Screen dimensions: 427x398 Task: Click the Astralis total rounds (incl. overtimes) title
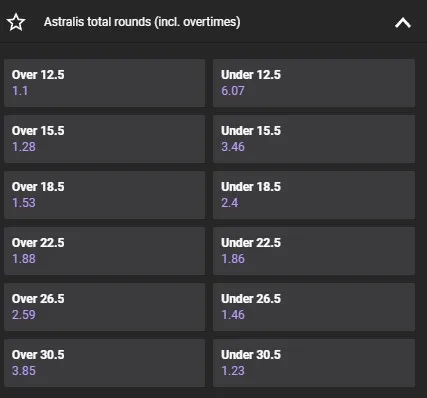pos(142,22)
